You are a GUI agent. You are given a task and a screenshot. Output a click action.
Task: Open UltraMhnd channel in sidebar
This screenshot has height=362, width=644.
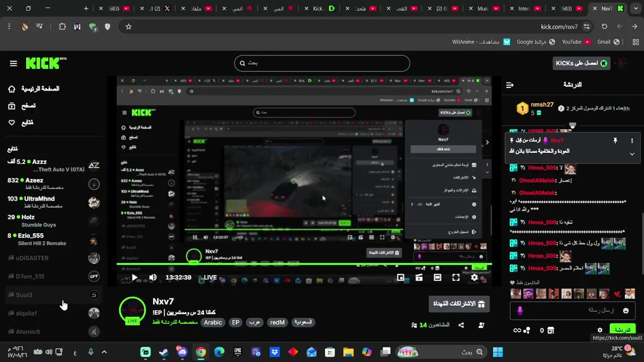[x=53, y=202]
